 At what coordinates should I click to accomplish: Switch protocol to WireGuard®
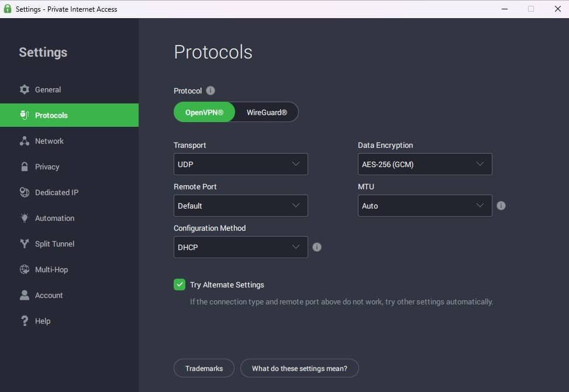point(267,112)
